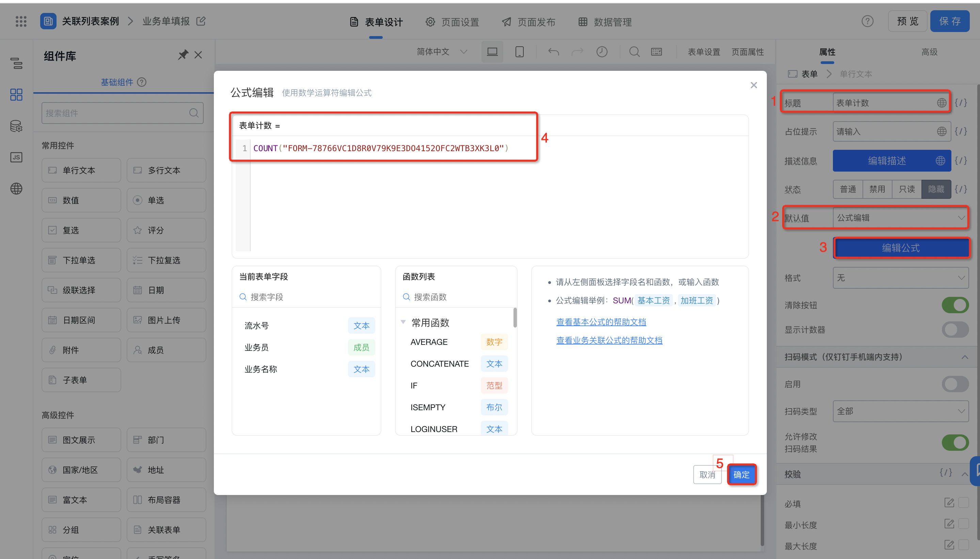Image resolution: width=980 pixels, height=559 pixels.
Task: Close the 公式编辑 dialog
Action: [754, 85]
